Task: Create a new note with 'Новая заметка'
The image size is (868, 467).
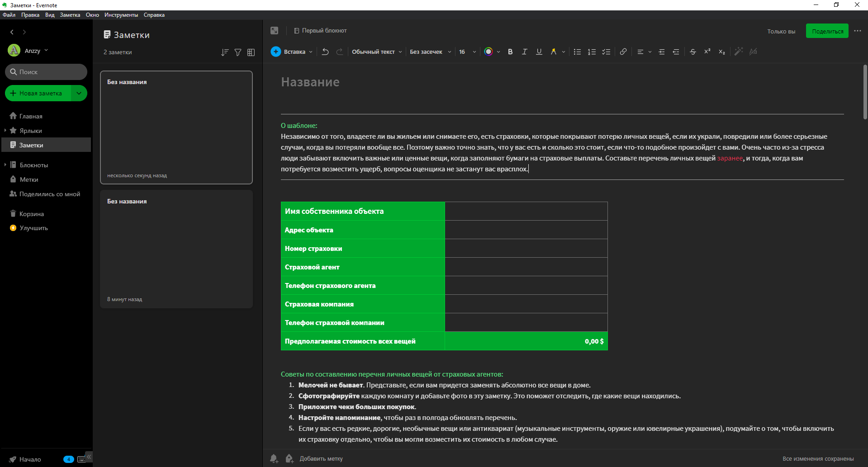Action: click(x=41, y=93)
